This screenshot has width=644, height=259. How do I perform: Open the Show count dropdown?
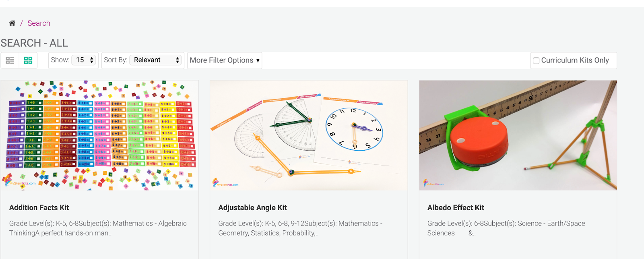click(84, 60)
